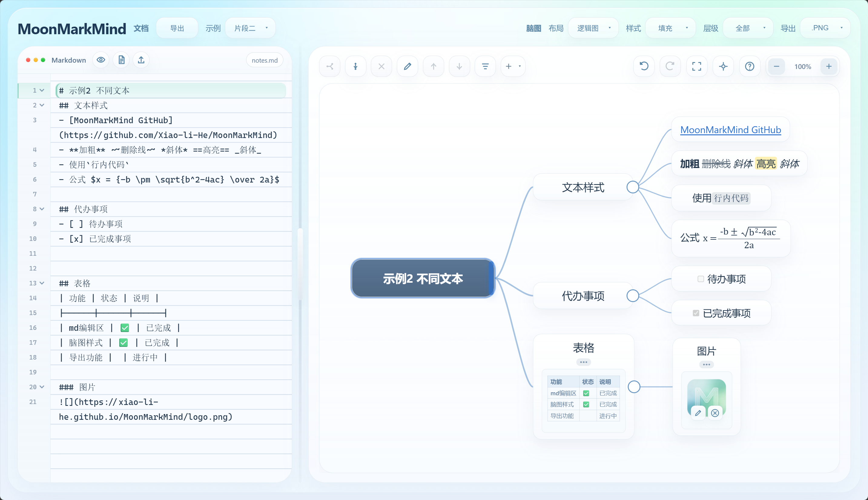Open help with the question mark icon
The width and height of the screenshot is (868, 500).
(x=750, y=66)
